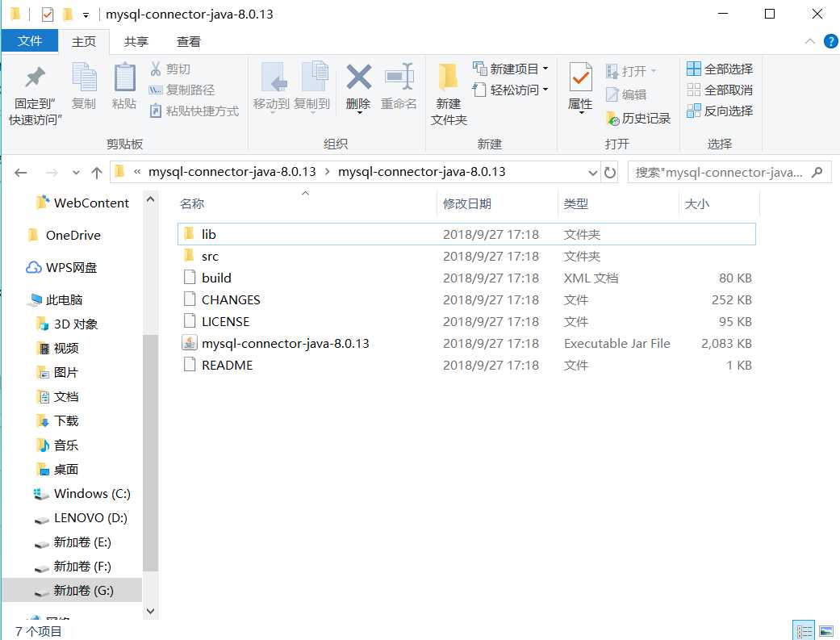This screenshot has width=840, height=640.
Task: Click Invert selection (反向选择)
Action: coord(720,111)
